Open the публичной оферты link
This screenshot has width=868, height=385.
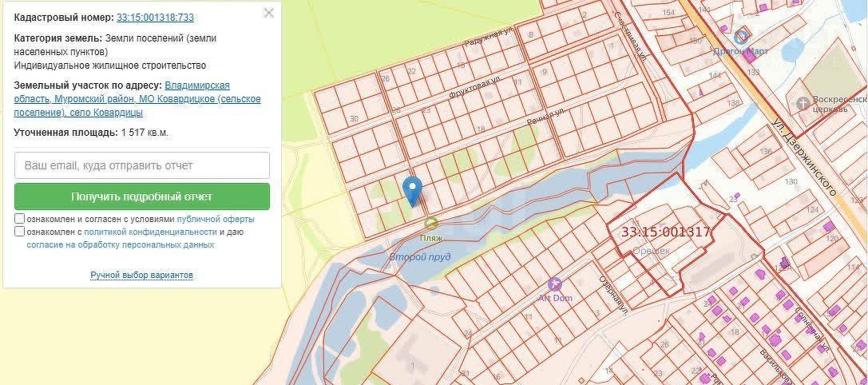pos(216,219)
